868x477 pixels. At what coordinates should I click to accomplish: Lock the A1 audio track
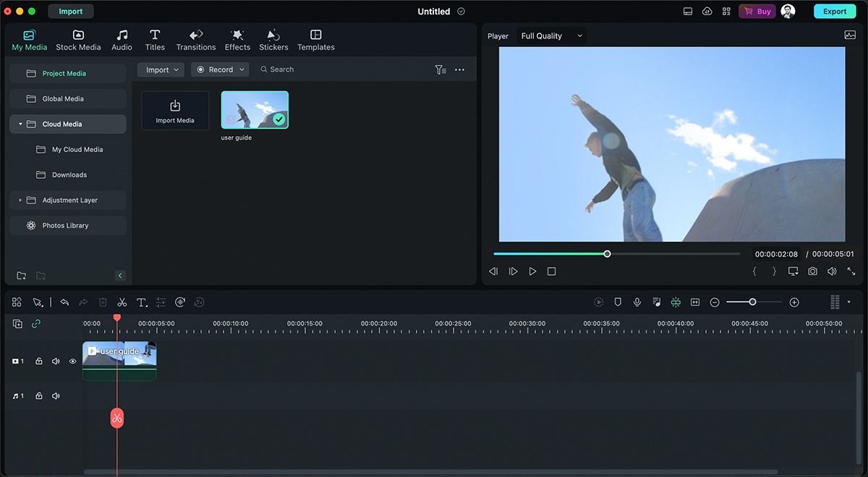pyautogui.click(x=38, y=396)
